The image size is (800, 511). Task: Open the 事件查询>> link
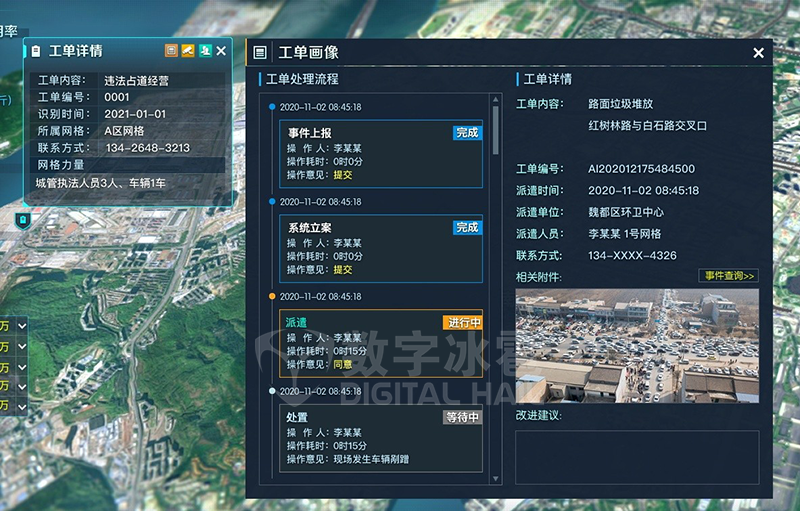point(729,276)
